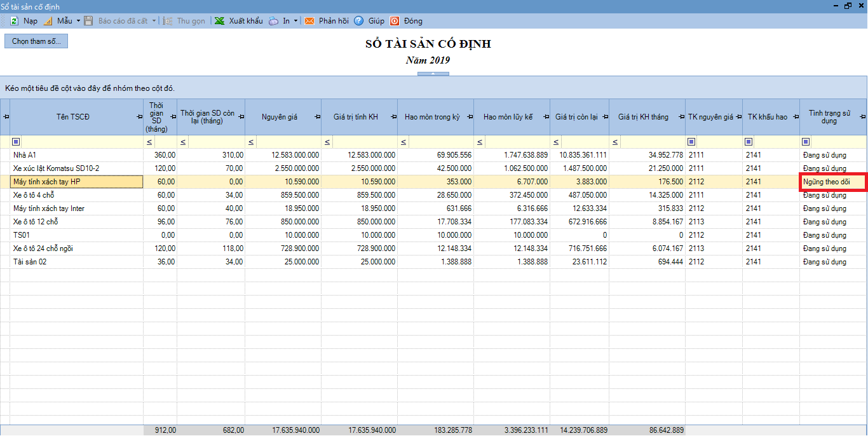This screenshot has height=436, width=868.
Task: Export the report with Xuất khẩu
Action: (x=238, y=21)
